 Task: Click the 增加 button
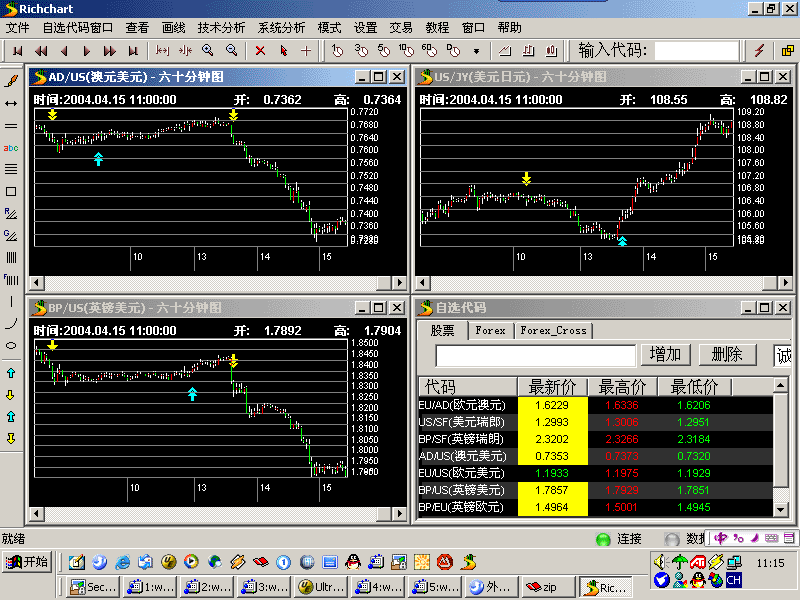click(665, 355)
